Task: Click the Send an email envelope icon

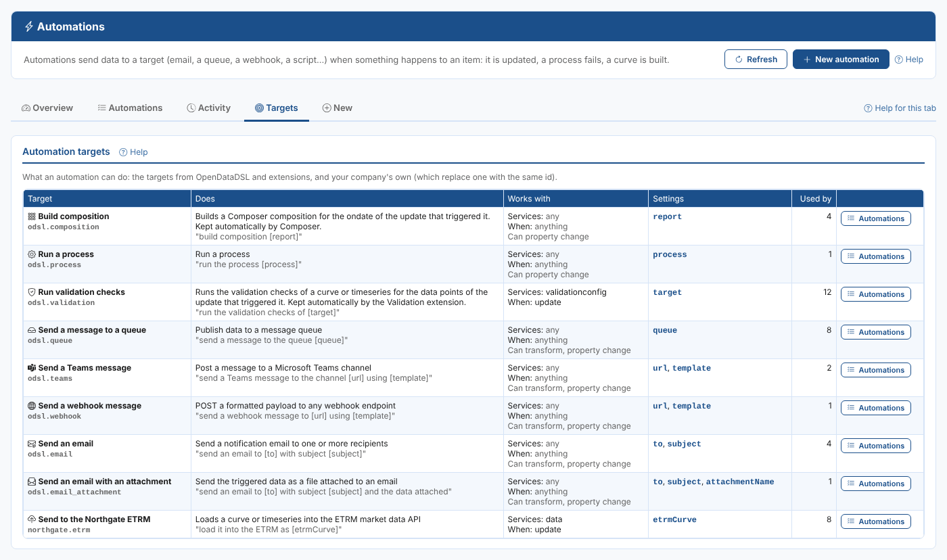Action: pos(32,444)
